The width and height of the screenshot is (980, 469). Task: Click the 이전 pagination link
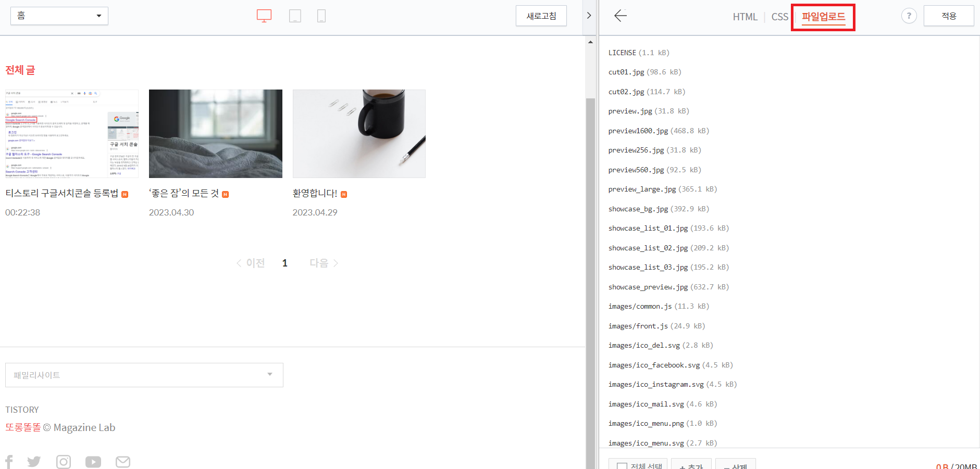coord(251,263)
